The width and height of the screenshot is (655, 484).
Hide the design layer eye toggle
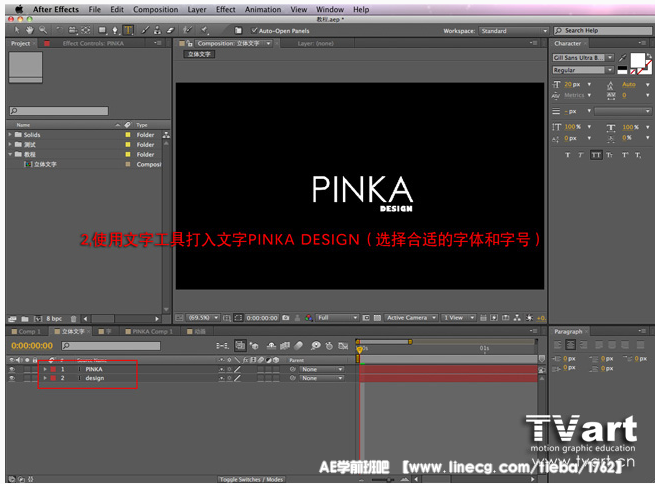click(12, 378)
